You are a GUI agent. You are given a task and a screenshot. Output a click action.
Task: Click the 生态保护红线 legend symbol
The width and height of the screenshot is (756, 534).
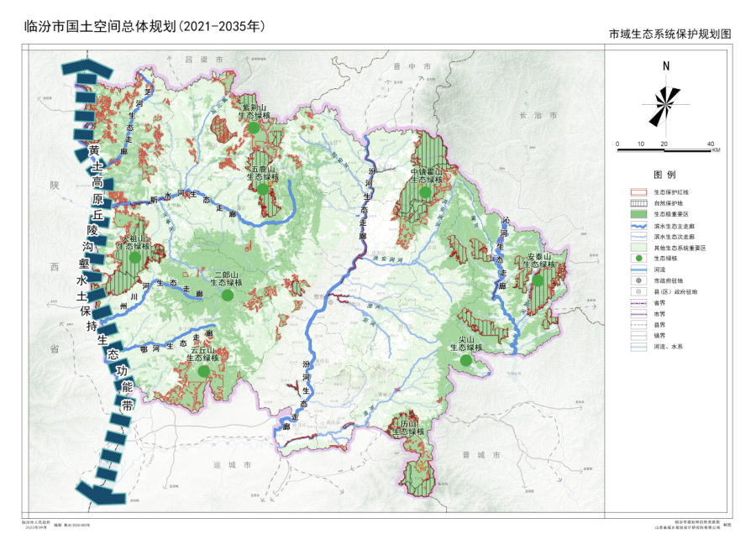point(639,192)
